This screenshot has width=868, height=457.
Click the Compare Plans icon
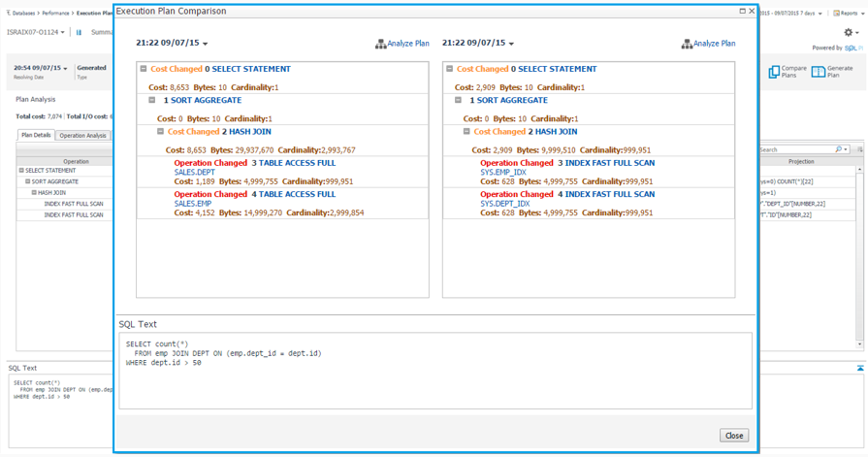[774, 73]
